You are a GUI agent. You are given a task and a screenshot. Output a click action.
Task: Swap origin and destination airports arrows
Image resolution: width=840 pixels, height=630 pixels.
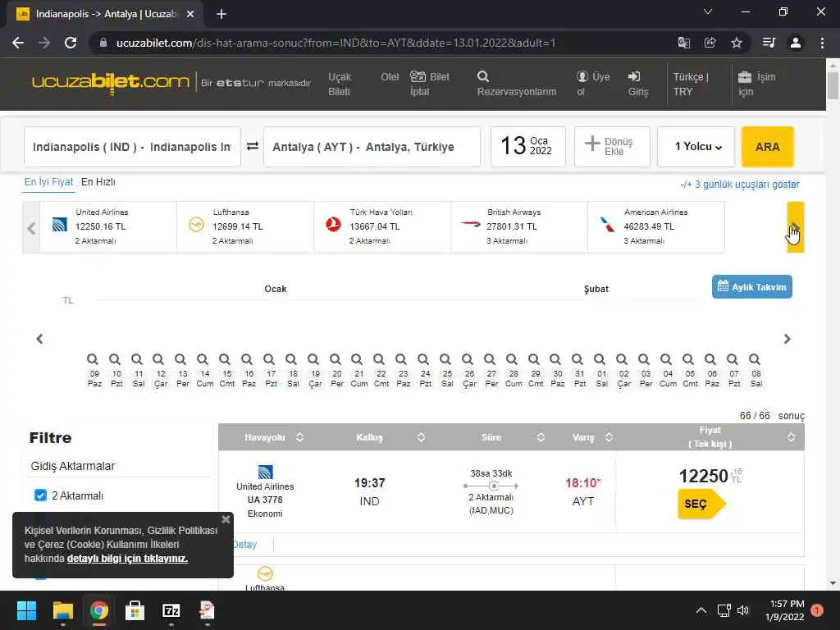[x=253, y=146]
